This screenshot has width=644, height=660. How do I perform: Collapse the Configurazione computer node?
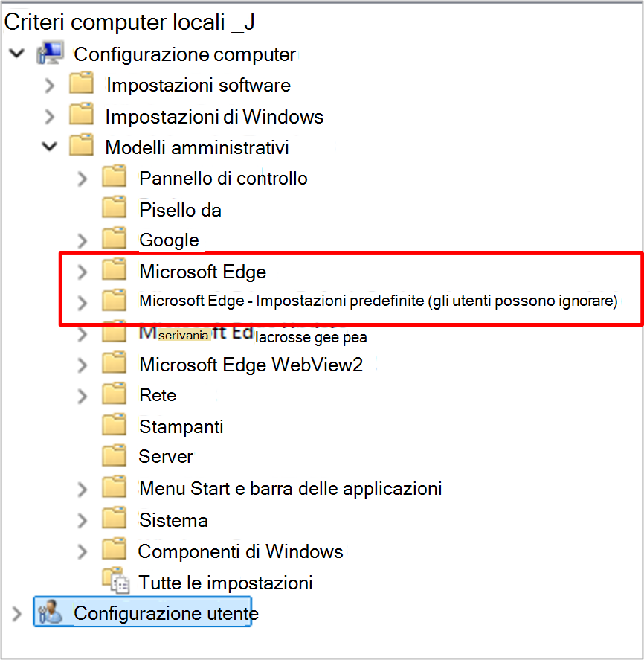[17, 54]
